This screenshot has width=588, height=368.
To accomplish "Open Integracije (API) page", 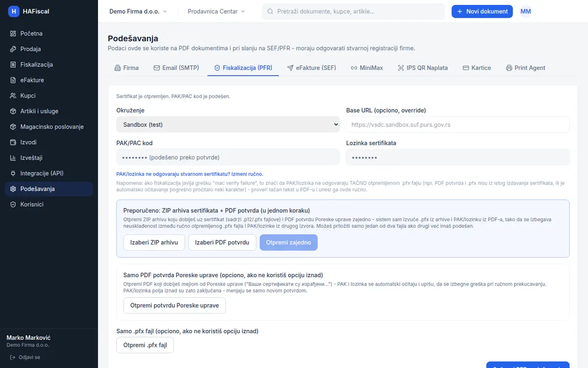I will [49, 173].
